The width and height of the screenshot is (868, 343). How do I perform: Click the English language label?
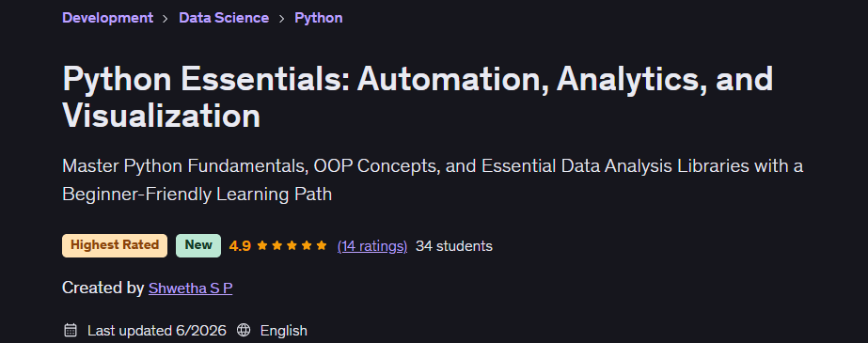click(283, 331)
